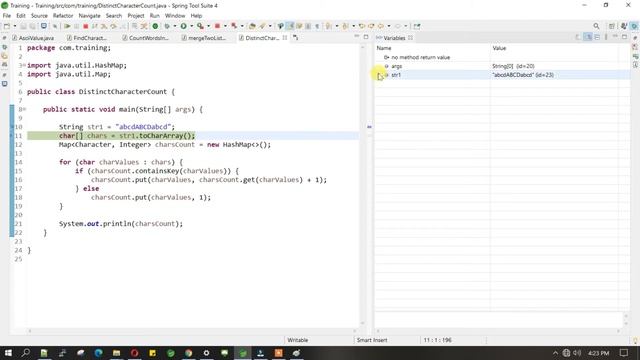Open the File menu
Image resolution: width=640 pixels, height=360 pixels.
[7, 16]
